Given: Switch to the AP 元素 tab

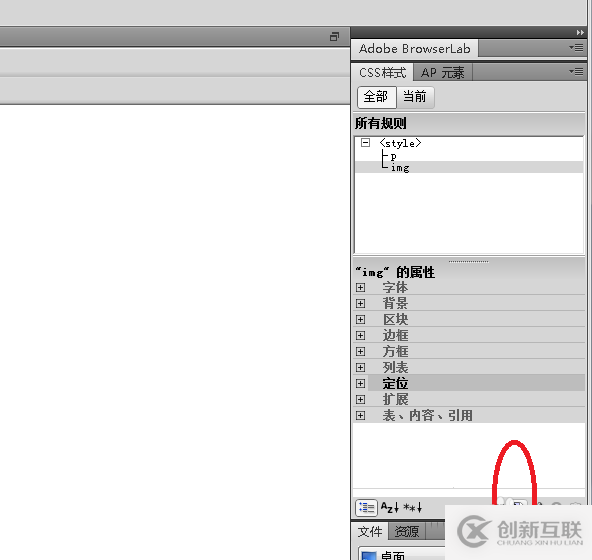Looking at the screenshot, I should (x=442, y=73).
